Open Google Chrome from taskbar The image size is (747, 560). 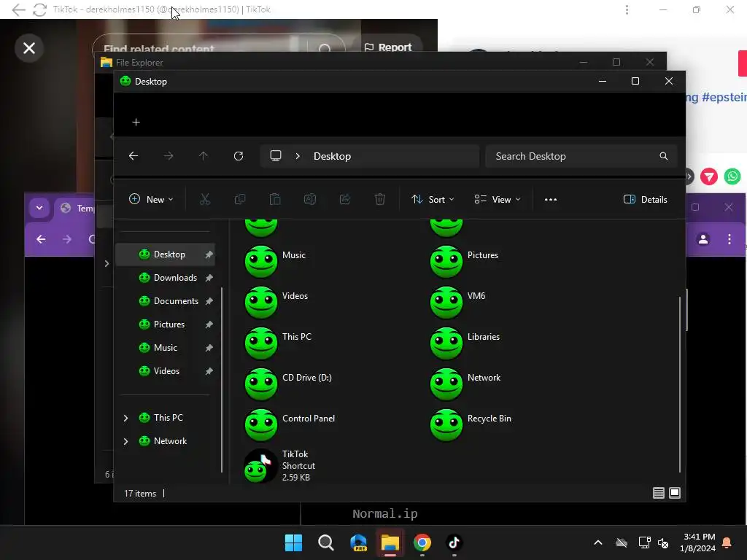click(x=422, y=542)
